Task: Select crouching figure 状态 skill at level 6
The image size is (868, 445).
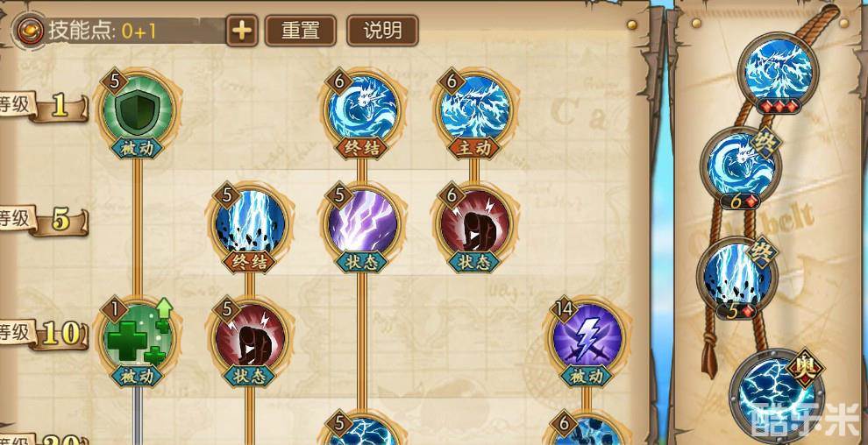Action: point(473,224)
